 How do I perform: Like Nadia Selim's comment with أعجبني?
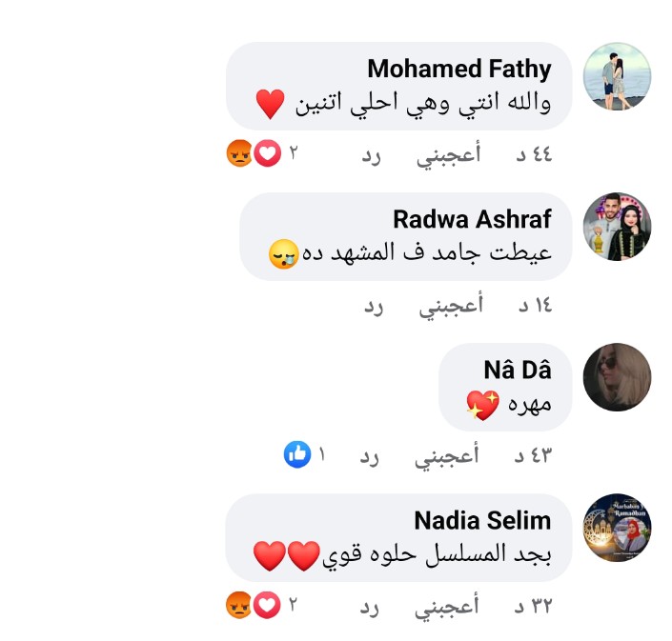[448, 606]
